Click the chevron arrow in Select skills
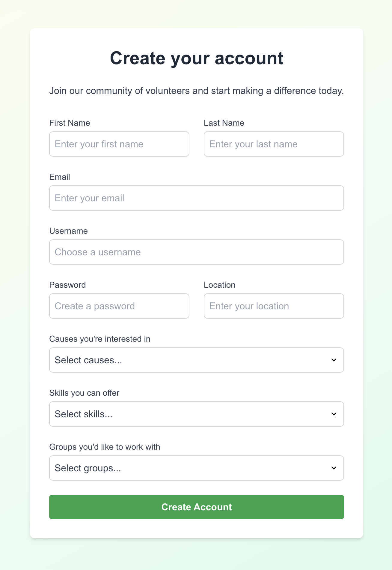Screen dimensions: 392x570 point(334,414)
